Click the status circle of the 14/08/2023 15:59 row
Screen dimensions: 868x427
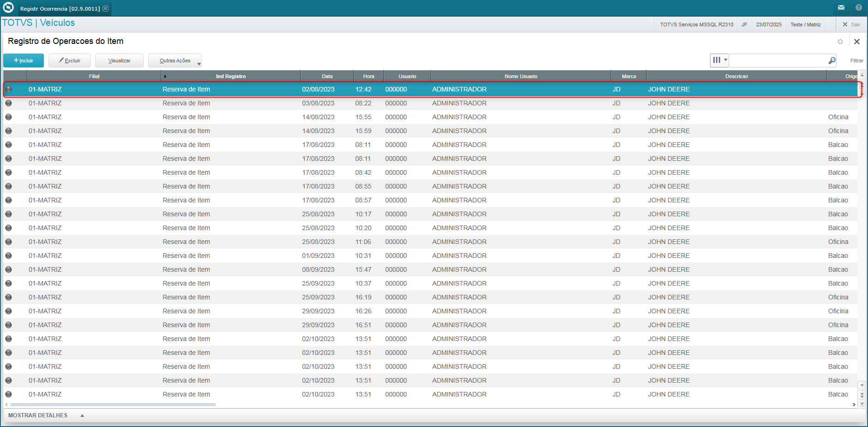8,131
